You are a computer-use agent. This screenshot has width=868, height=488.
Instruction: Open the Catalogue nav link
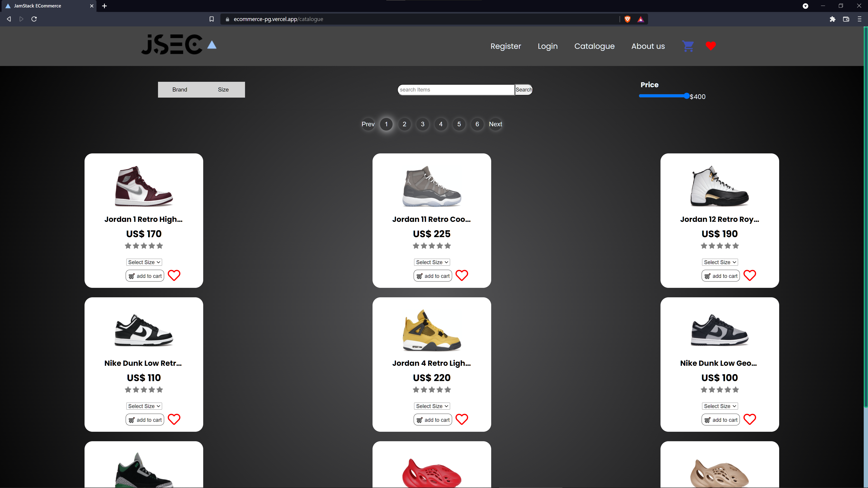coord(594,46)
